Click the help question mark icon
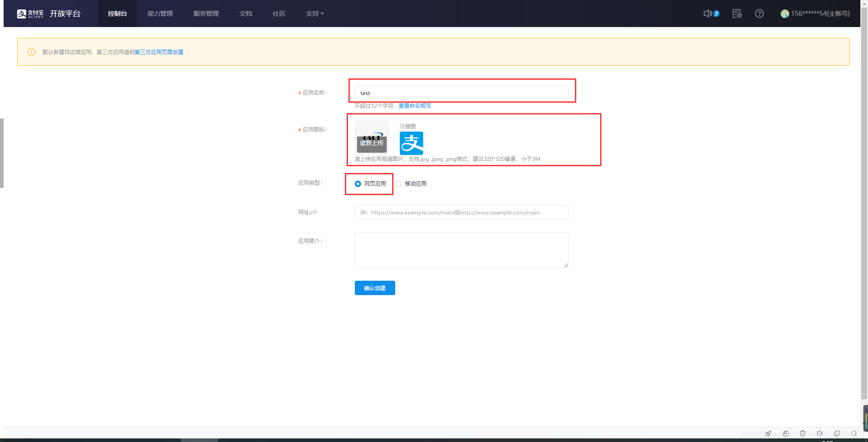The width and height of the screenshot is (868, 442). coord(759,14)
